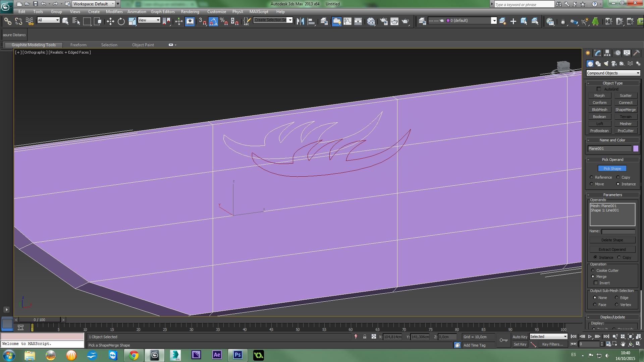The height and width of the screenshot is (362, 644).
Task: Choose the Copy pick operand option
Action: point(618,177)
